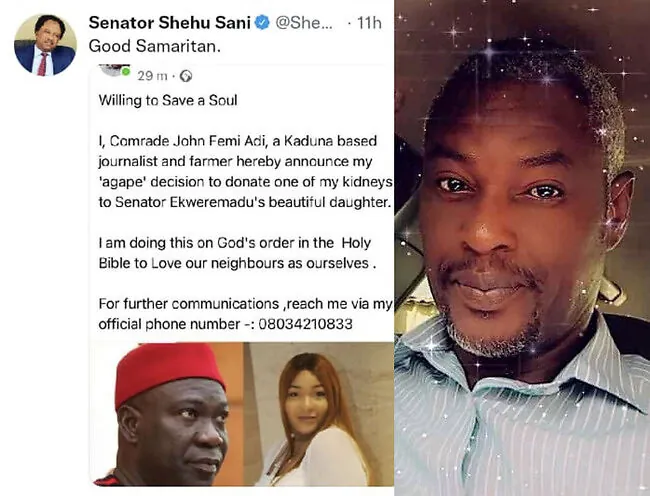The image size is (650, 496).
Task: Click the Good Samaritan tweet text
Action: pyautogui.click(x=155, y=46)
